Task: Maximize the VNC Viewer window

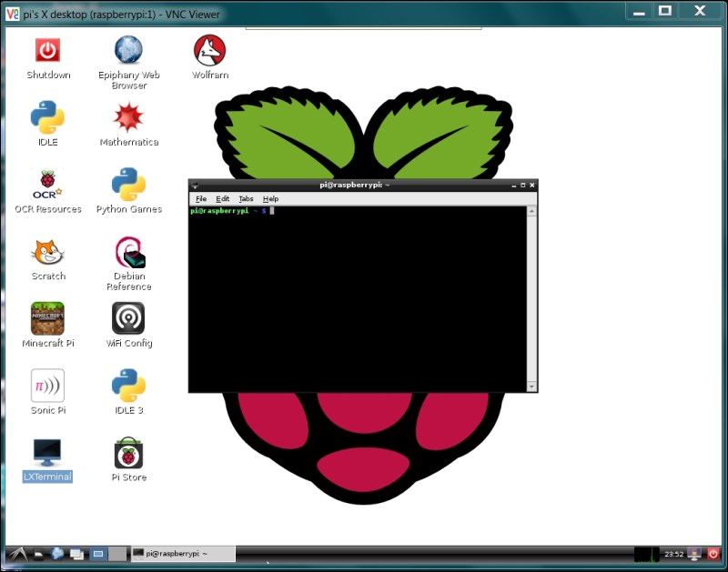Action: coord(665,11)
